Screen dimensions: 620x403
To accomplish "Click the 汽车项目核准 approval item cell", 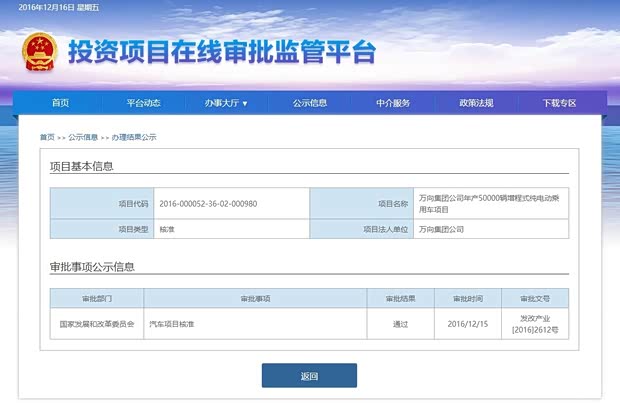I will (172, 324).
